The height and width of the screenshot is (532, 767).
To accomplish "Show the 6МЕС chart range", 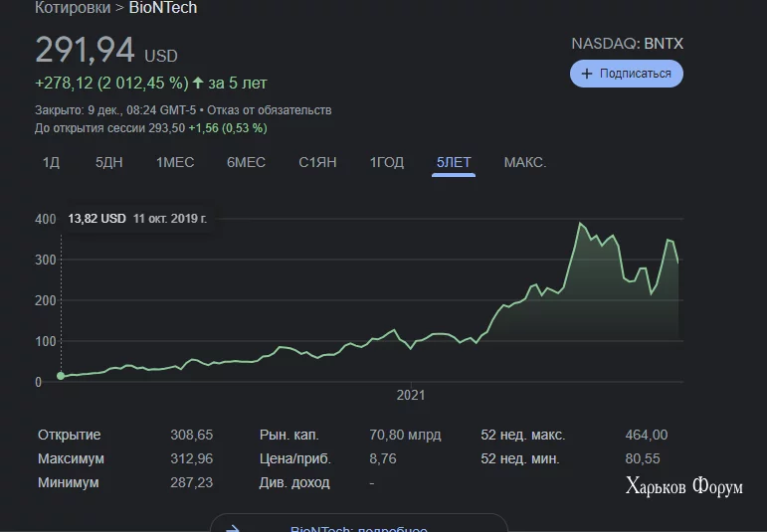I will pos(246,162).
